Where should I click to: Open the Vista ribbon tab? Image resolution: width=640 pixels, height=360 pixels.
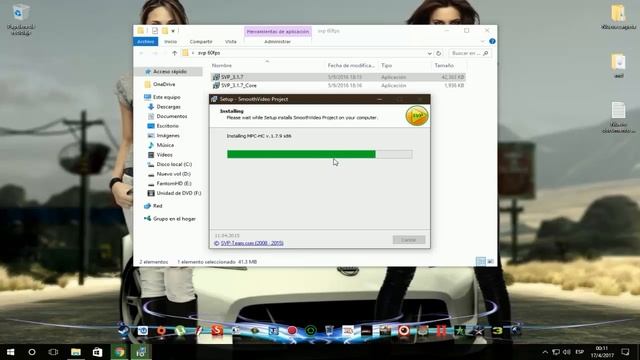click(x=231, y=42)
